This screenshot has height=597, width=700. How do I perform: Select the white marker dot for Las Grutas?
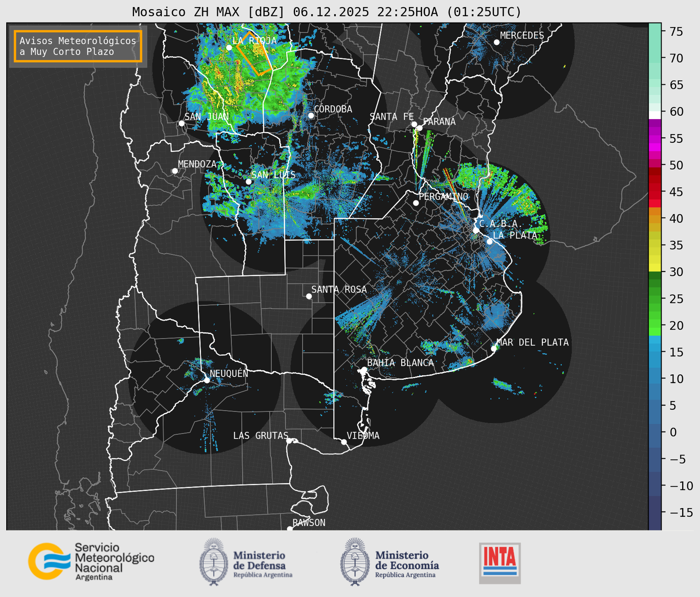tap(289, 440)
